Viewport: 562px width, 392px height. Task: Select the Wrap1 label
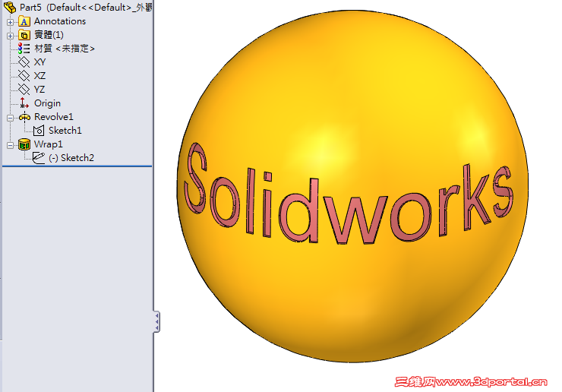[x=49, y=144]
